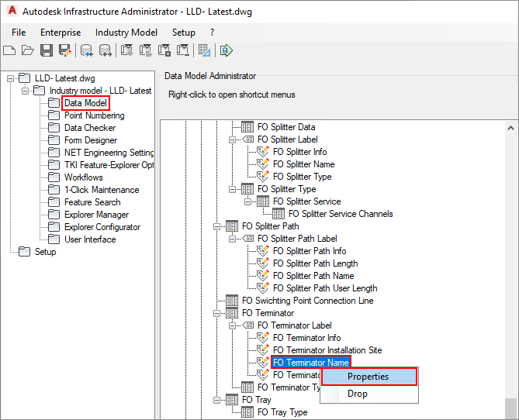Click database icon with single blue arrow

coord(86,50)
